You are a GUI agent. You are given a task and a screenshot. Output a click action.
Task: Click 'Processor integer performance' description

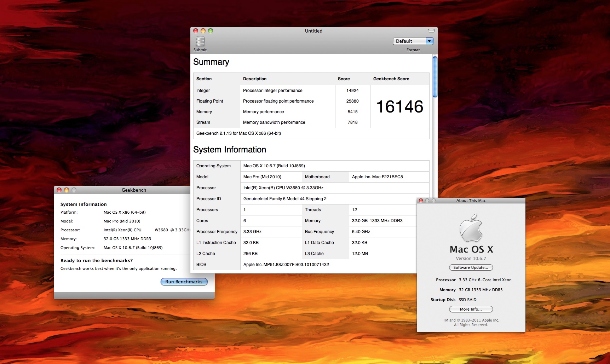tap(273, 91)
